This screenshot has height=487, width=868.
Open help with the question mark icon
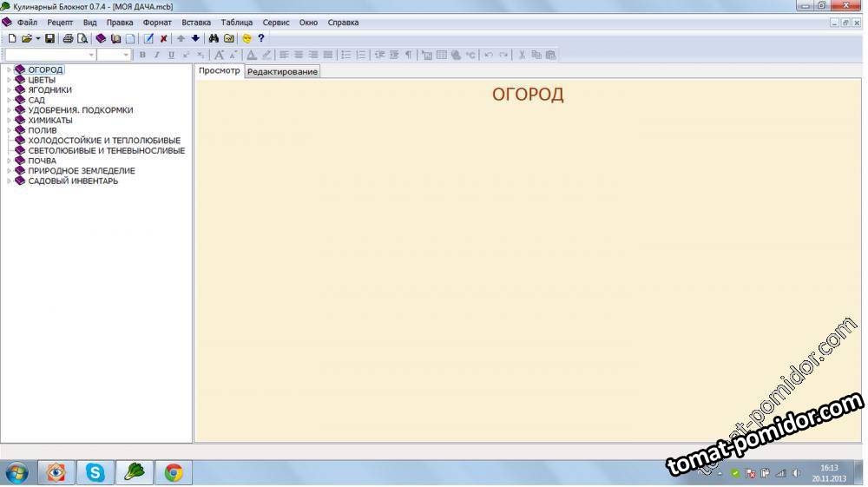click(x=261, y=39)
